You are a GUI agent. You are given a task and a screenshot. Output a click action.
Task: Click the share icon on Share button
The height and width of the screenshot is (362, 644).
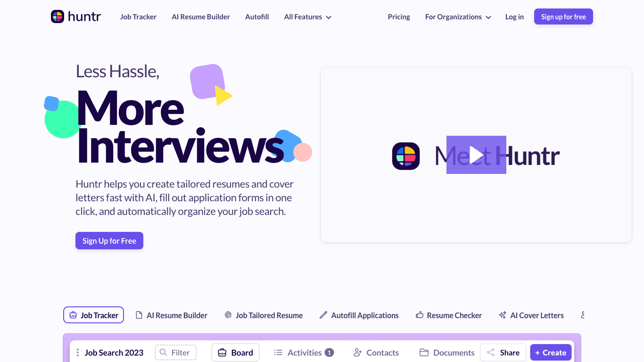[491, 353]
